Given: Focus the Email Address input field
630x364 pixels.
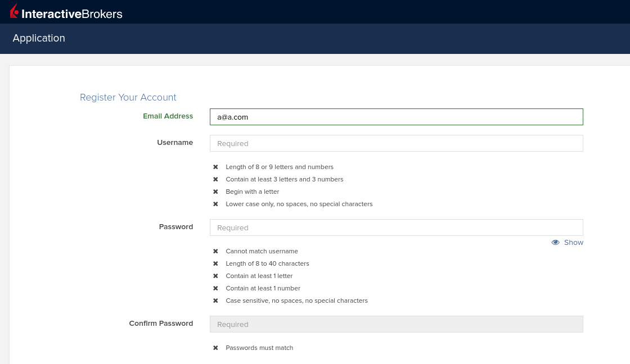Looking at the screenshot, I should pos(396,117).
